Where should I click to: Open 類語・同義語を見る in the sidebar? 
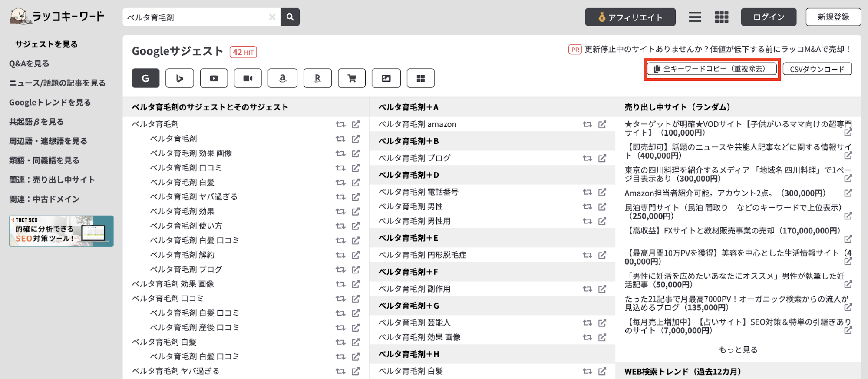pos(44,161)
